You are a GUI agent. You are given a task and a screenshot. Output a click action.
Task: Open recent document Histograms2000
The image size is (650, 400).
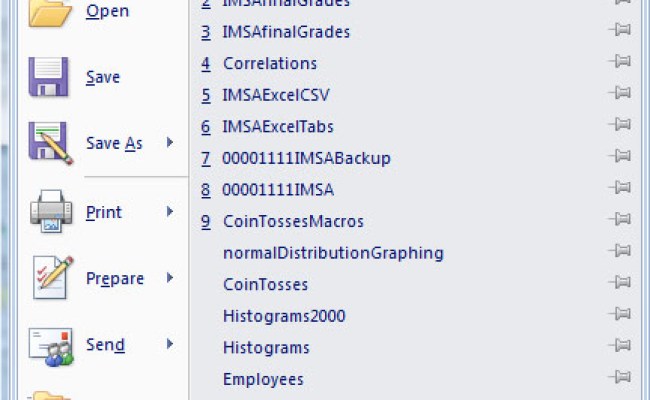(x=284, y=316)
